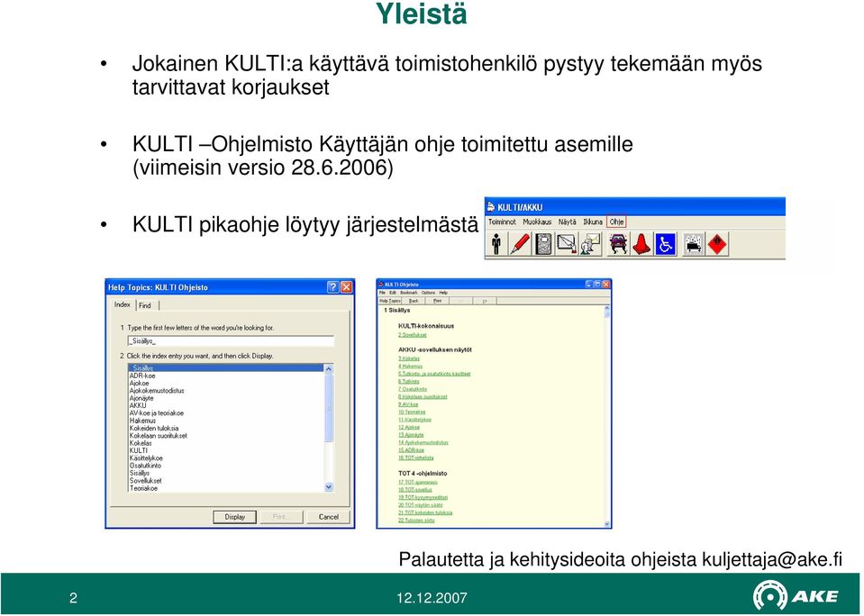
Task: Click Help Topics button in Ohjeisto toolbar
Action: 389,301
